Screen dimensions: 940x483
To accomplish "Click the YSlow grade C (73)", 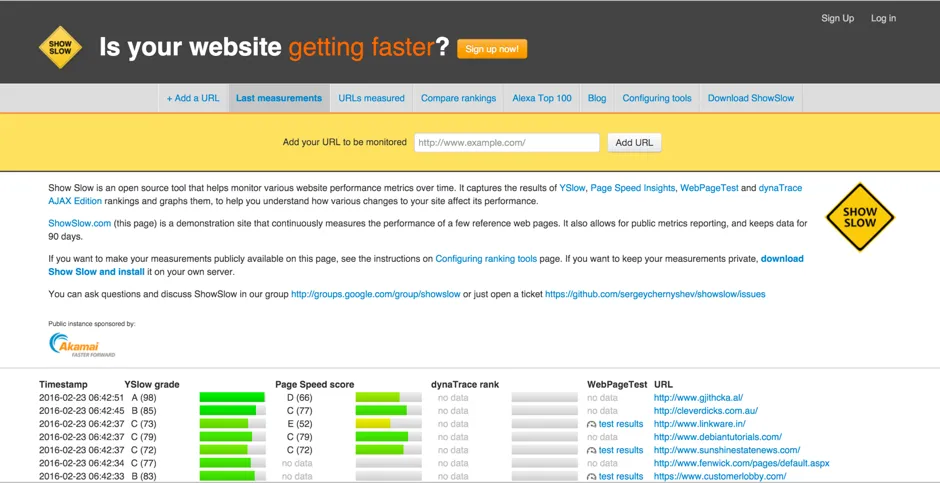I will 143,424.
